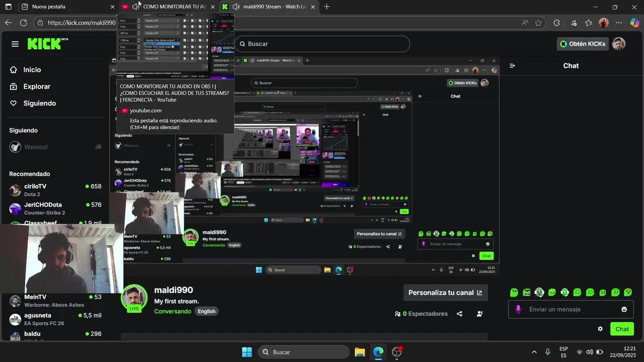The height and width of the screenshot is (362, 644).
Task: Open Edge Settings and more menu
Action: 619,23
